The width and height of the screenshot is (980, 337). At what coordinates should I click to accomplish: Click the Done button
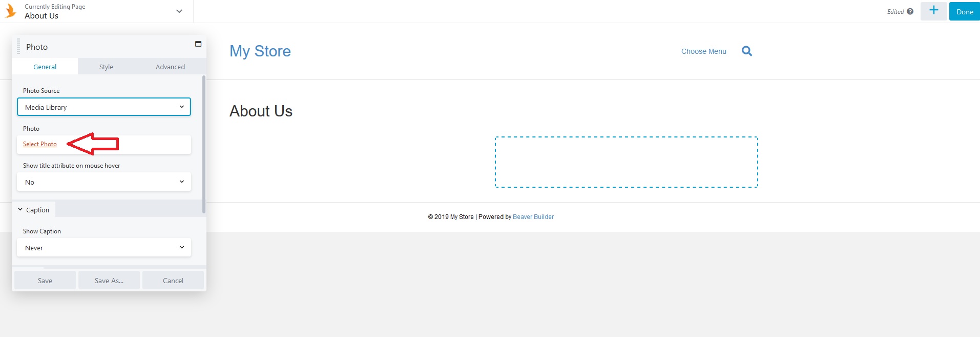(x=965, y=11)
